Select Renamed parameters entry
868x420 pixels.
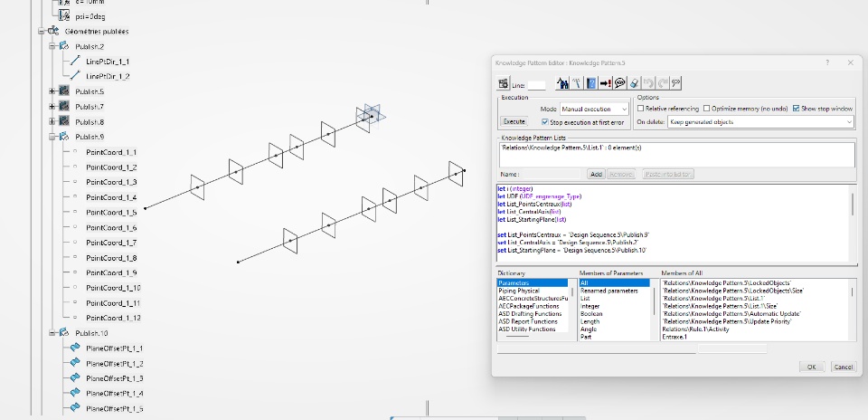(x=609, y=291)
